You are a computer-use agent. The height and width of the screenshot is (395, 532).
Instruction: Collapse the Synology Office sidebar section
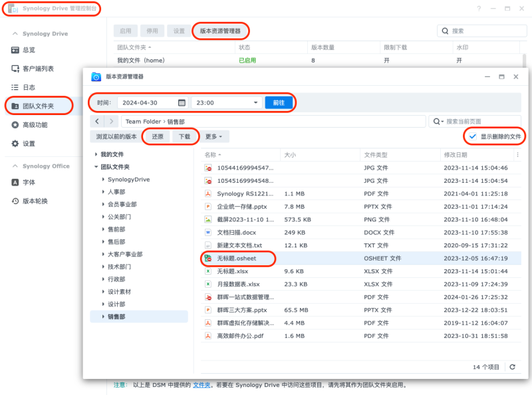(x=15, y=166)
